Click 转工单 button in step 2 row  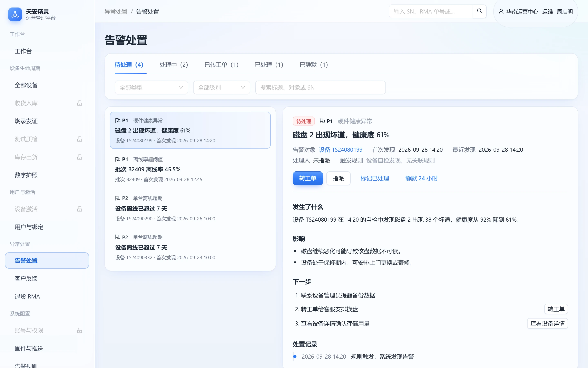pyautogui.click(x=556, y=309)
